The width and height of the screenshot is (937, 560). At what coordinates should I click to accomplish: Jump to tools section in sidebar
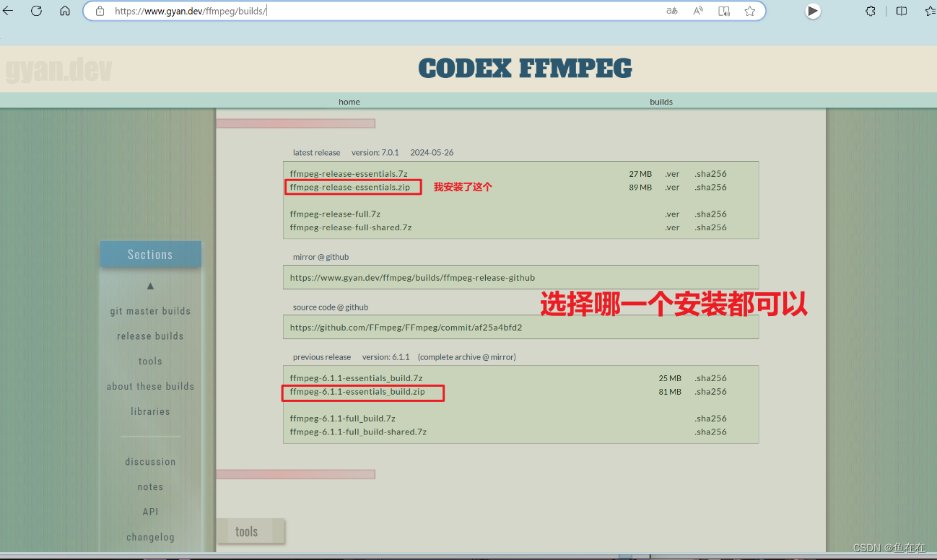[x=150, y=362]
